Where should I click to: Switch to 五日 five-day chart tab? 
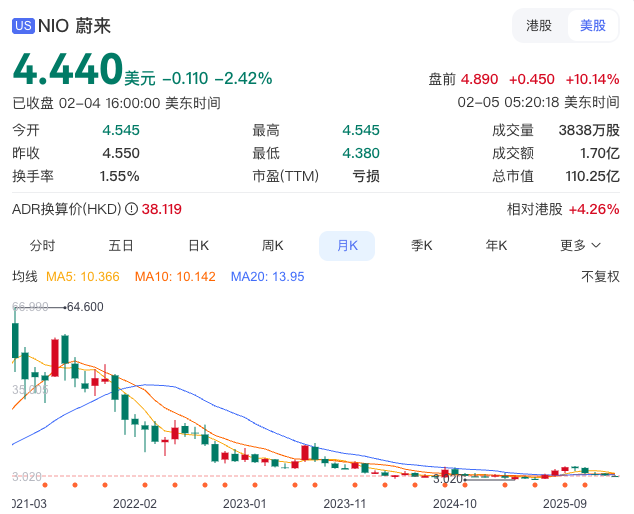(121, 245)
